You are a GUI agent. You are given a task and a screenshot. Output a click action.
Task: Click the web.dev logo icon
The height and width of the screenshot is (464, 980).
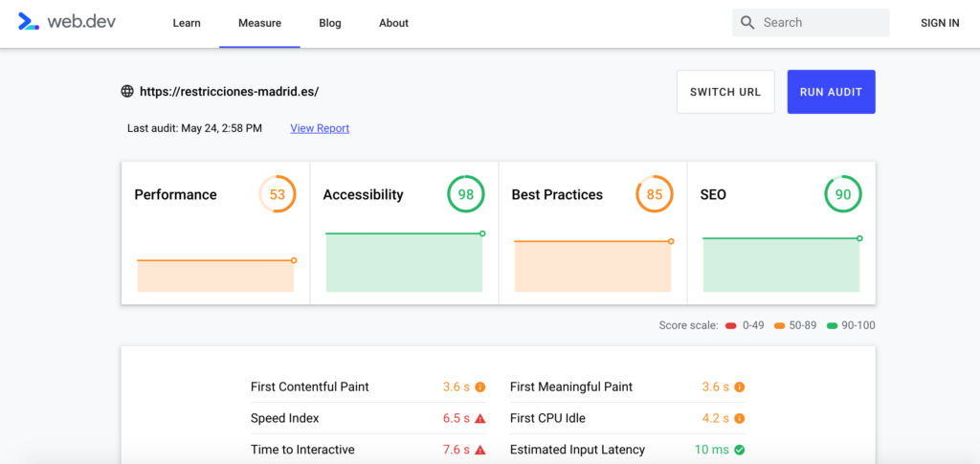pos(29,22)
